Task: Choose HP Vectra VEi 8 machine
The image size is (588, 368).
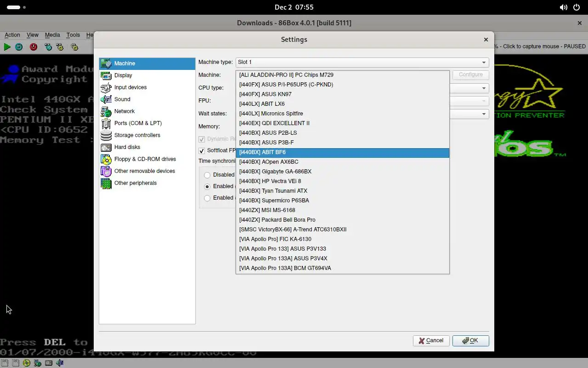Action: (x=343, y=181)
